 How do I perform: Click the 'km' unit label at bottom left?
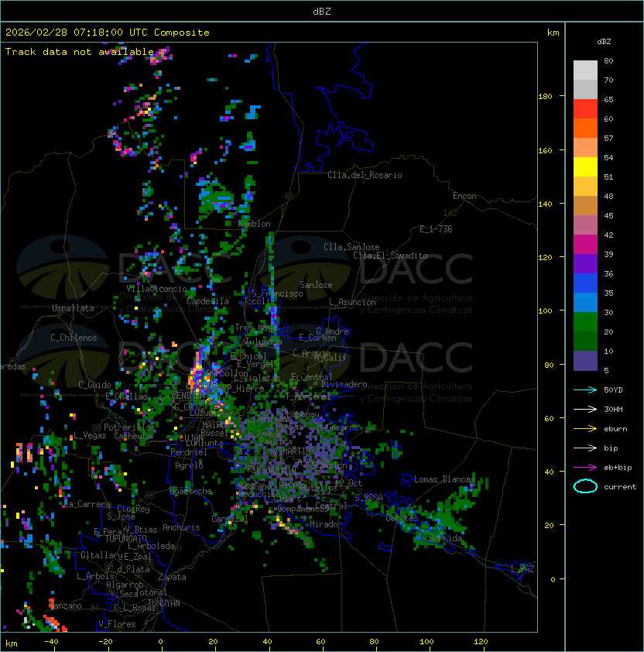tap(12, 643)
